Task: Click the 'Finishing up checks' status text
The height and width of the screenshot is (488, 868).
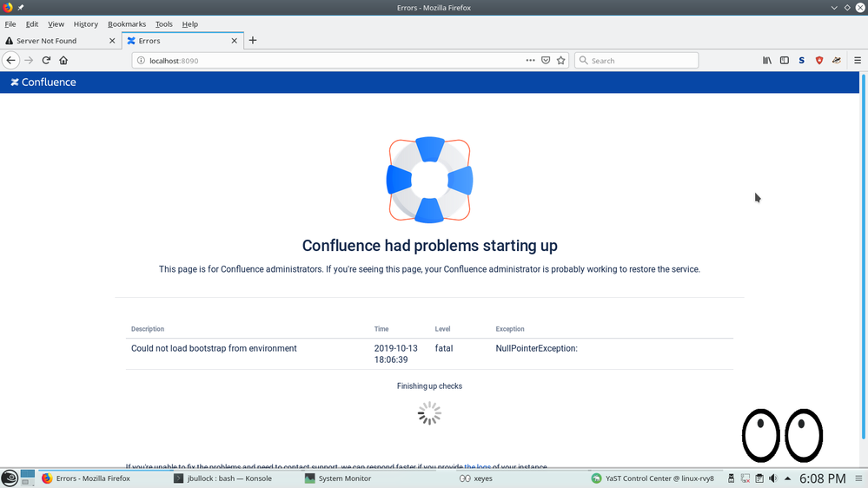Action: point(429,386)
